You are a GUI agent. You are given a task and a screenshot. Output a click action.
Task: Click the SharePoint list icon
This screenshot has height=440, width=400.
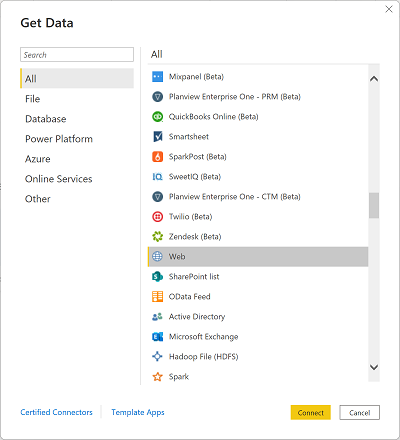(157, 277)
